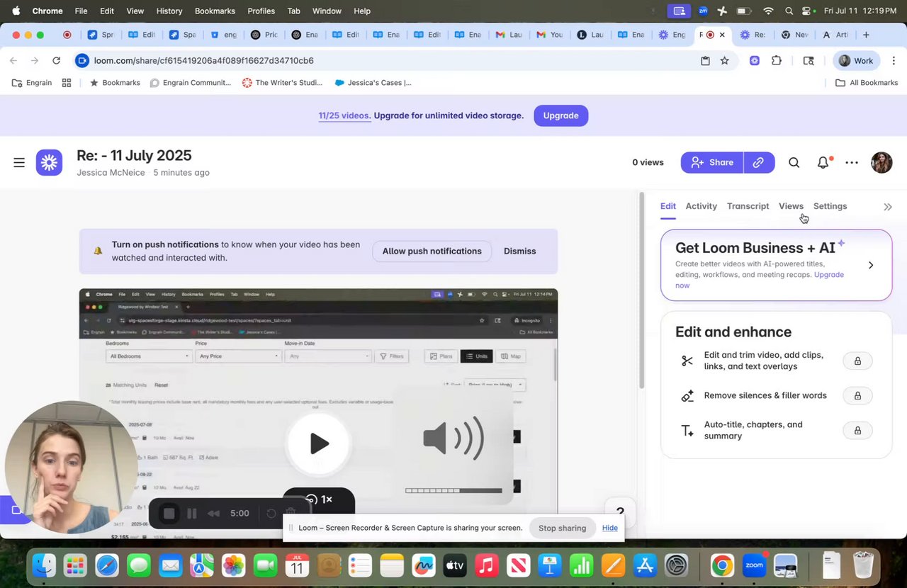907x588 pixels.
Task: Open the Bookmarks menu in menu bar
Action: coord(215,11)
